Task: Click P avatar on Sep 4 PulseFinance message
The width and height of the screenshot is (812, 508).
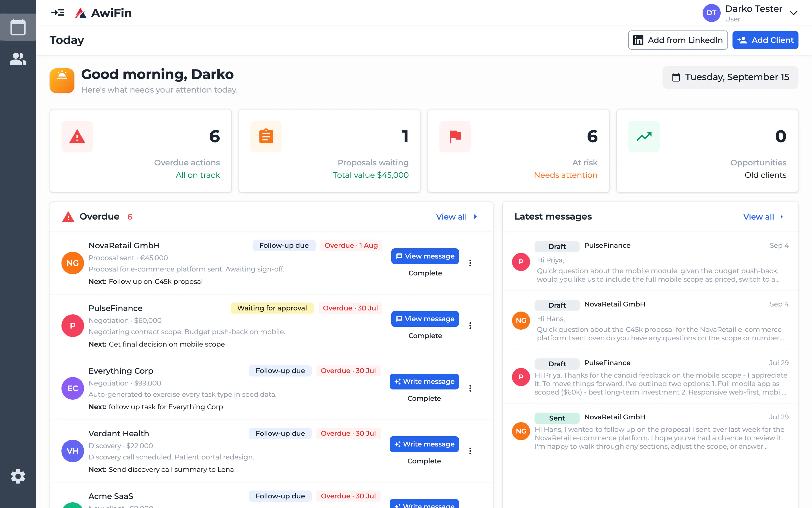Action: pos(521,262)
